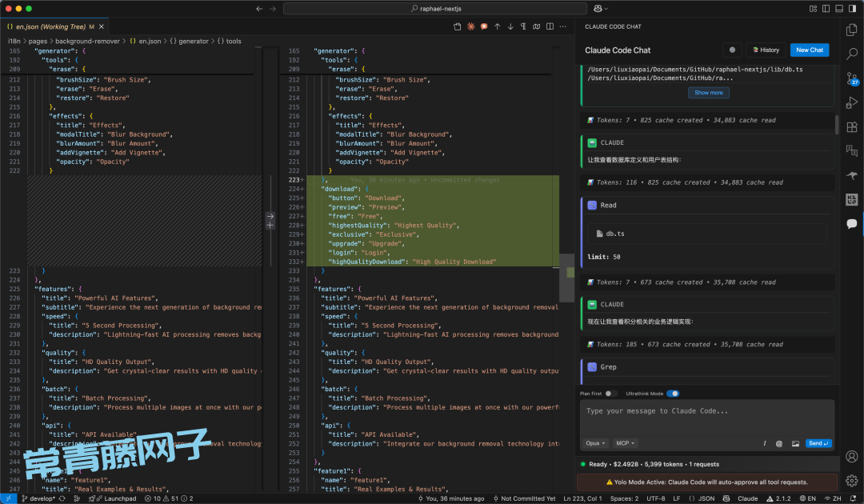This screenshot has width=864, height=504.
Task: Toggle whitespace pilcrow icon in diff toolbar
Action: (523, 26)
